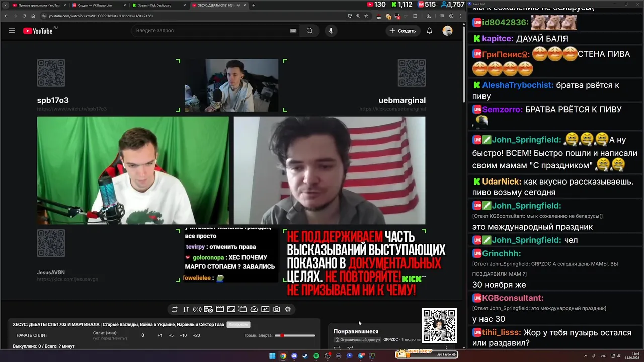Open Понравившиеся playlist three-dot menu
The image size is (644, 362).
[446, 347]
